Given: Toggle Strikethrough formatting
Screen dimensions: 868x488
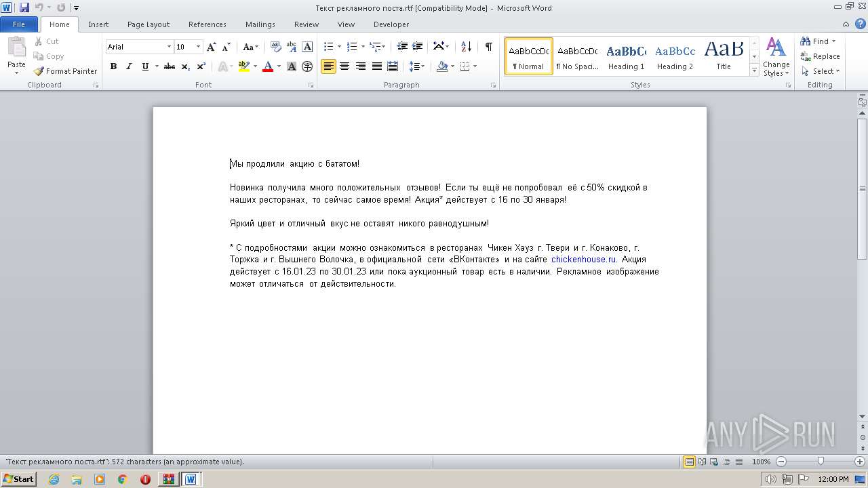Looking at the screenshot, I should tap(170, 66).
